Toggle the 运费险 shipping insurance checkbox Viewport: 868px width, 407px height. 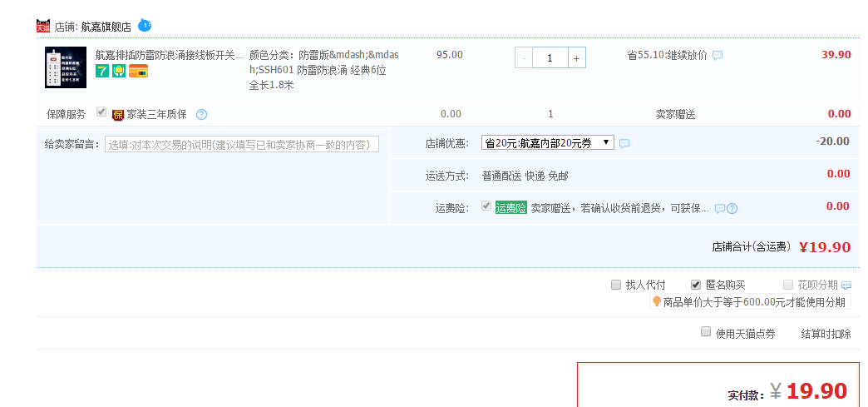click(486, 206)
